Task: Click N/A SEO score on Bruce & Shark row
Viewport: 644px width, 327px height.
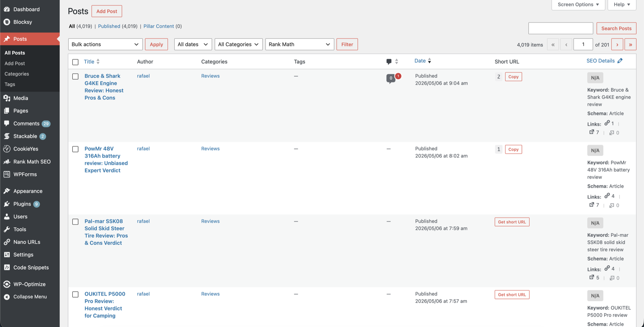Action: click(x=595, y=78)
